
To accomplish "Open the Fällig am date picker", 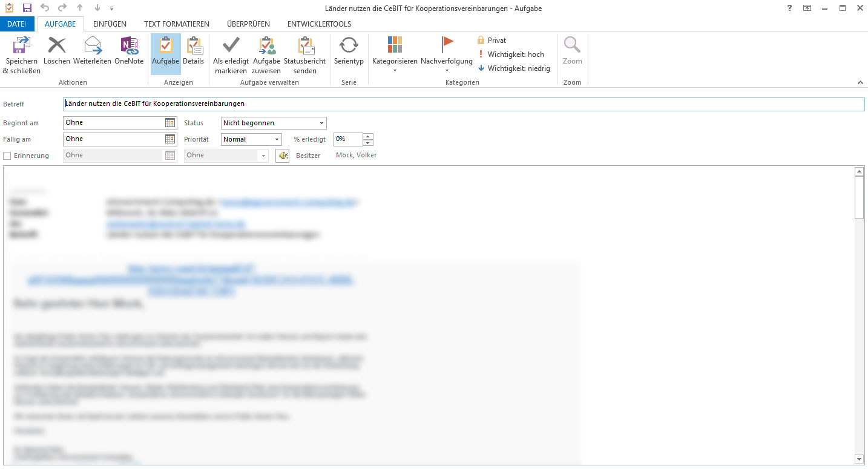I will [x=170, y=139].
